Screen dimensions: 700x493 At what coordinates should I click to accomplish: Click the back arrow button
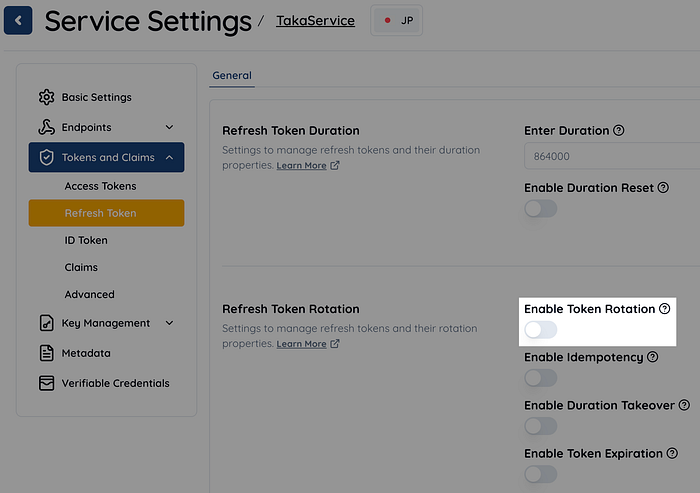coord(19,20)
